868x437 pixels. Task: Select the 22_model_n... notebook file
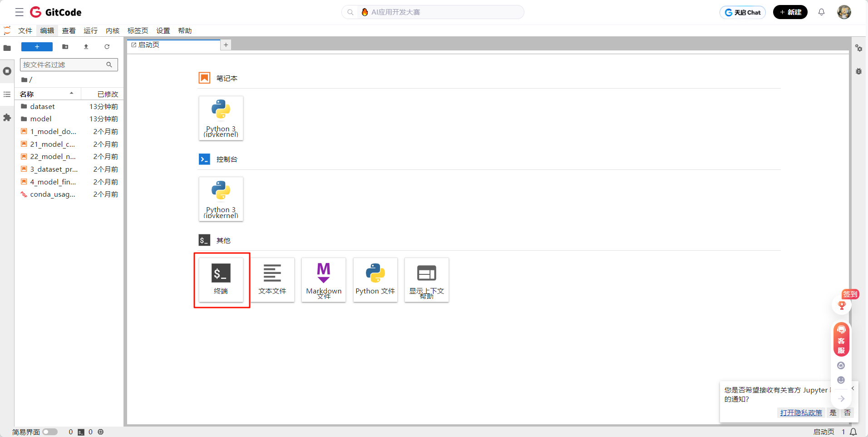point(69,156)
